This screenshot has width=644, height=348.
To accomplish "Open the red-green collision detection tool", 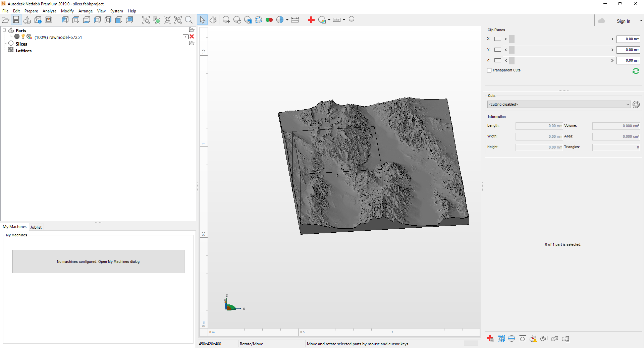I will [x=269, y=20].
